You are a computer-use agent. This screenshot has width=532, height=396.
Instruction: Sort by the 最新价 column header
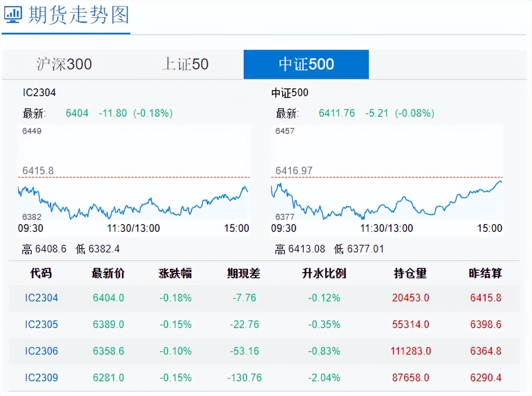tap(107, 273)
